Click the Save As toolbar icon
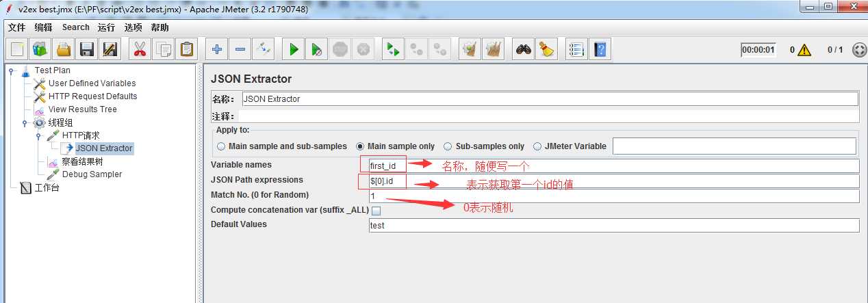868x303 pixels. pos(110,49)
